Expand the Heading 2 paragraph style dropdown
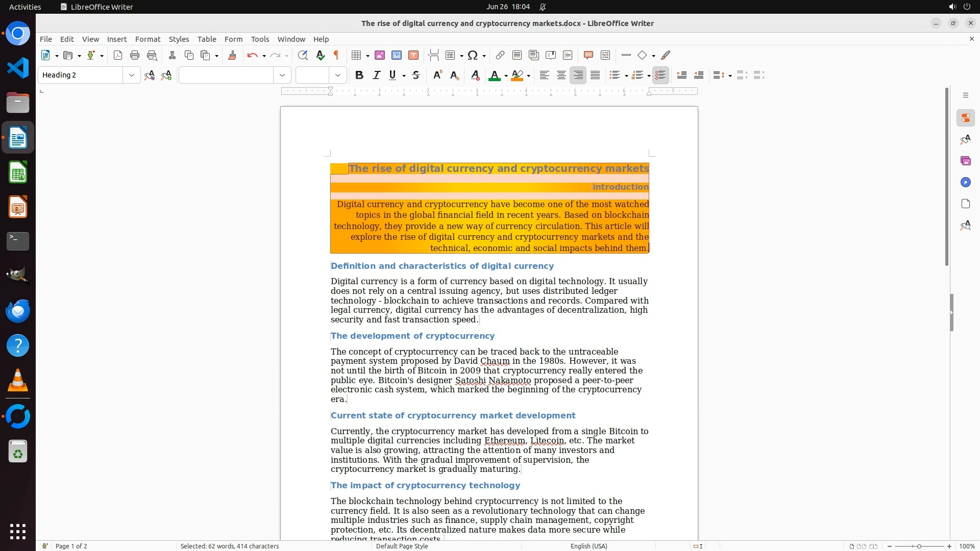 coord(132,75)
